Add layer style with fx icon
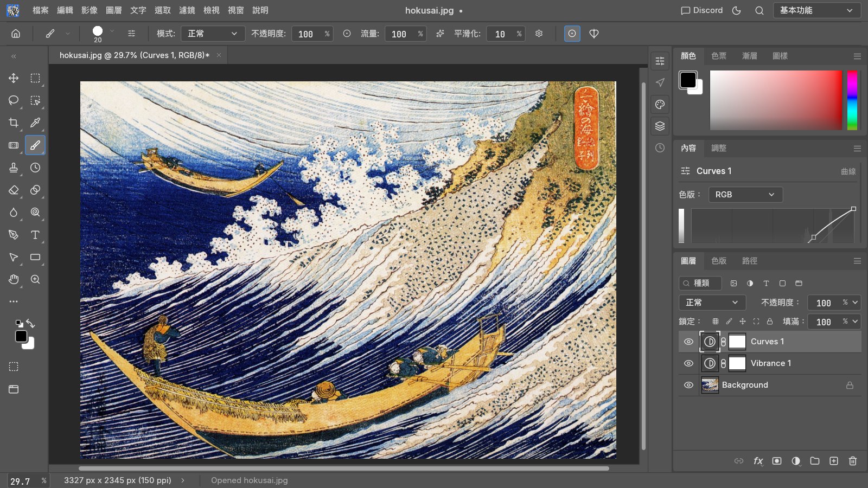This screenshot has width=868, height=488. point(758,461)
